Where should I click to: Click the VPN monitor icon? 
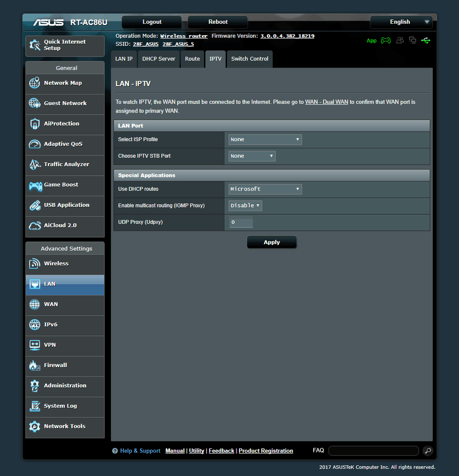tap(35, 345)
